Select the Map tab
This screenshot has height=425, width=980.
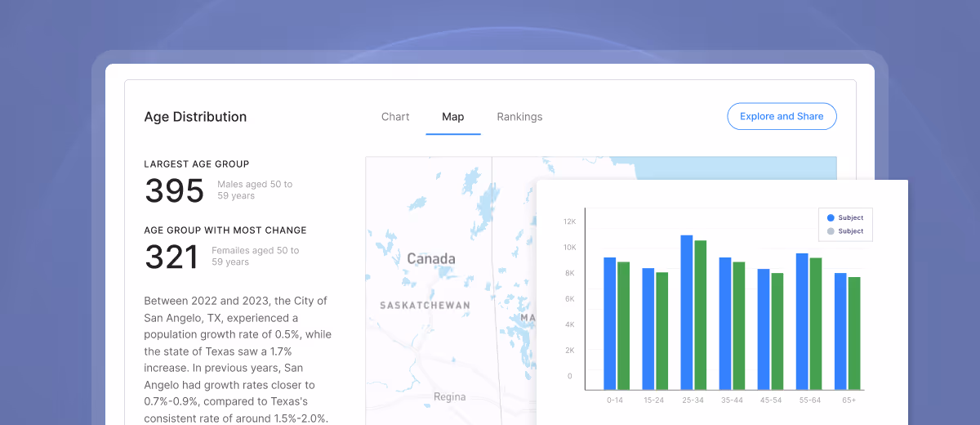tap(453, 117)
